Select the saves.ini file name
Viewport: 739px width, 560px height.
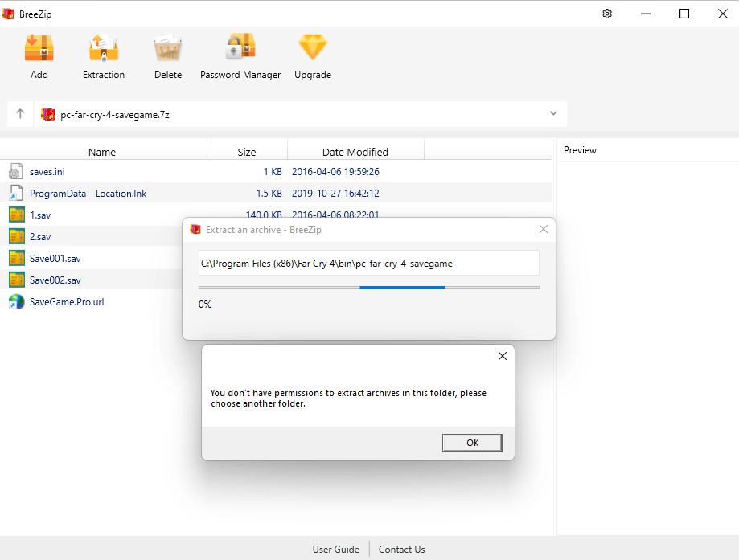(x=47, y=171)
